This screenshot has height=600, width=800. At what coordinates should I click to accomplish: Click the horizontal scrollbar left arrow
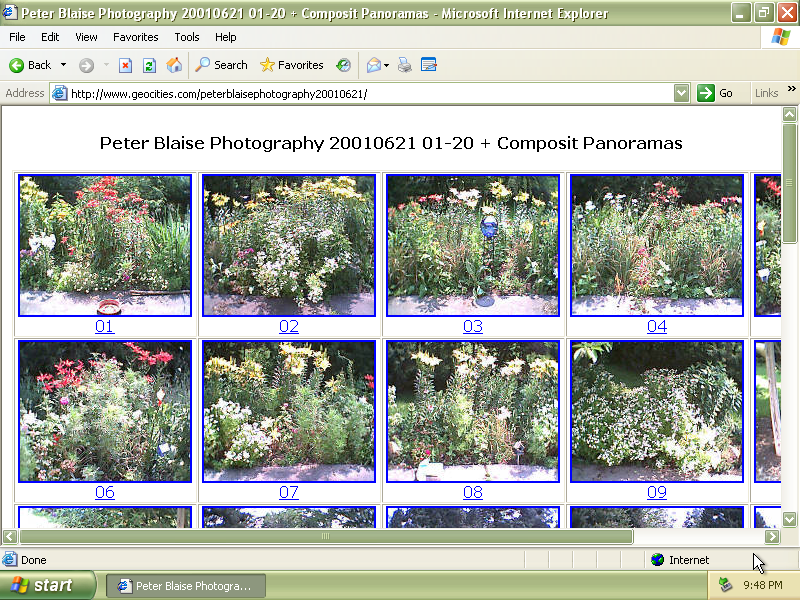click(x=10, y=536)
